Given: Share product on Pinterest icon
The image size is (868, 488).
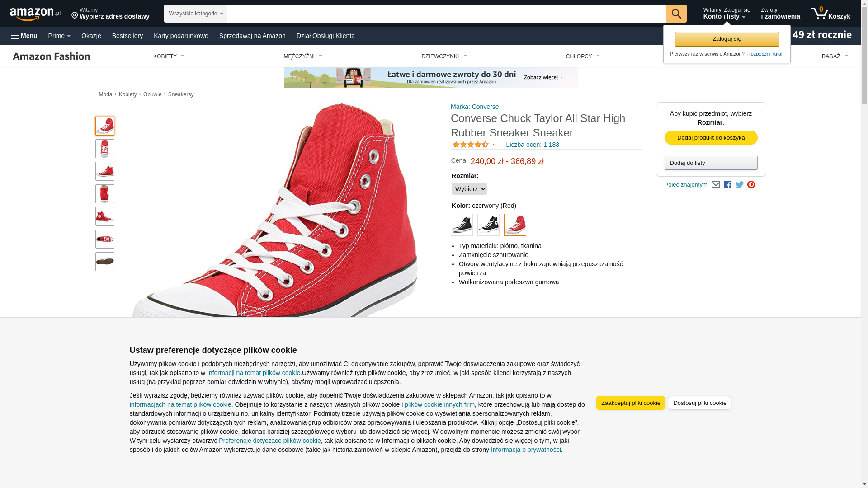Looking at the screenshot, I should [751, 185].
